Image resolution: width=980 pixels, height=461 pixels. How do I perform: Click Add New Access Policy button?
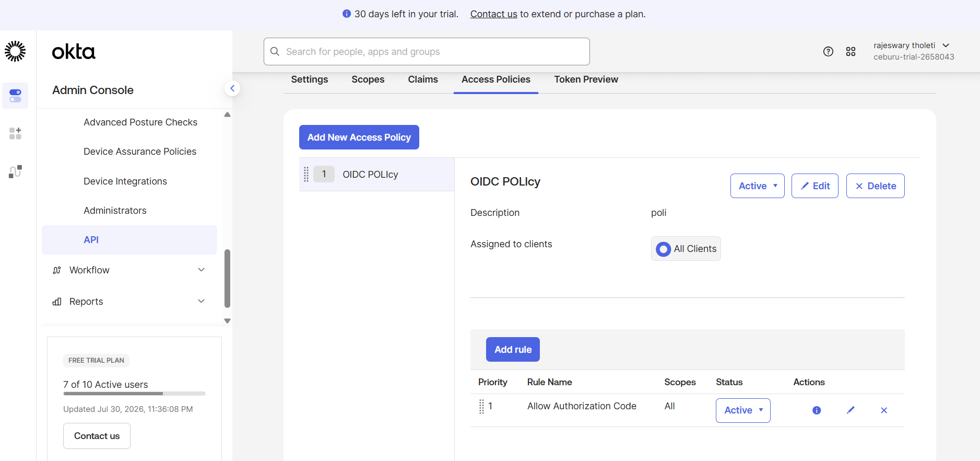click(x=359, y=137)
